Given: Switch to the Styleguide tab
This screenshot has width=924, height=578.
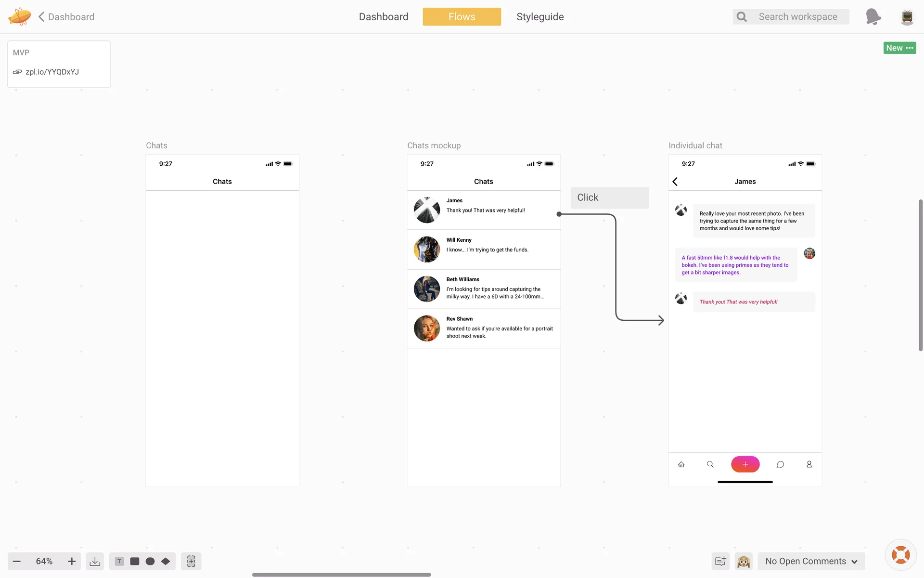Looking at the screenshot, I should pos(540,17).
